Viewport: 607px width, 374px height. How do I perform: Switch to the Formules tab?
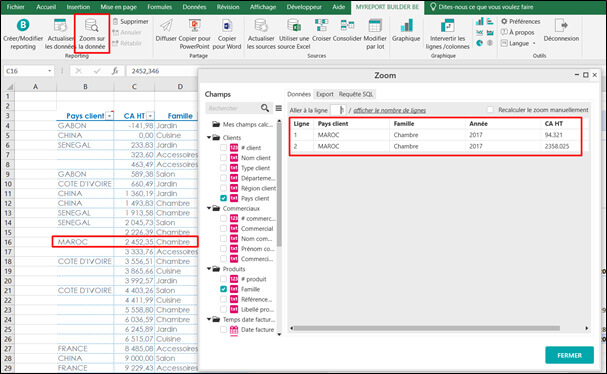point(159,7)
